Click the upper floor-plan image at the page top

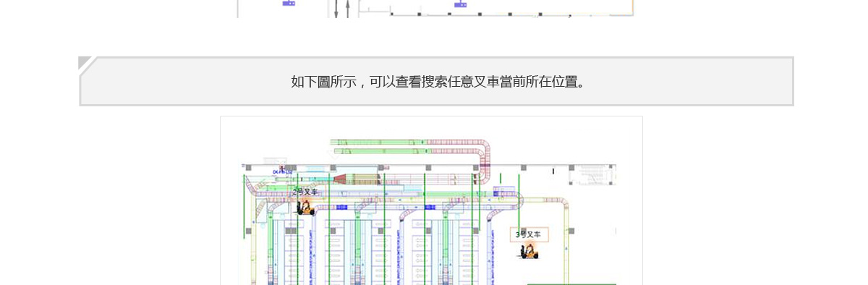(435, 9)
